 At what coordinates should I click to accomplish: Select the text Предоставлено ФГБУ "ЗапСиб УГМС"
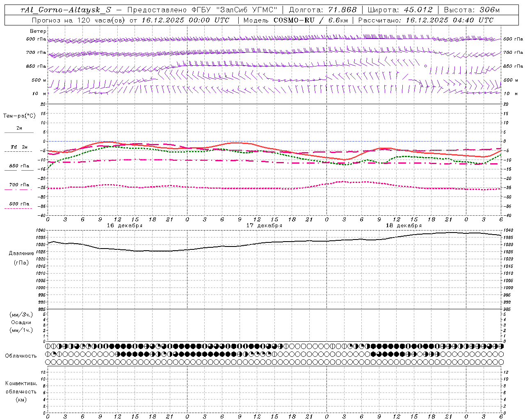(203, 10)
